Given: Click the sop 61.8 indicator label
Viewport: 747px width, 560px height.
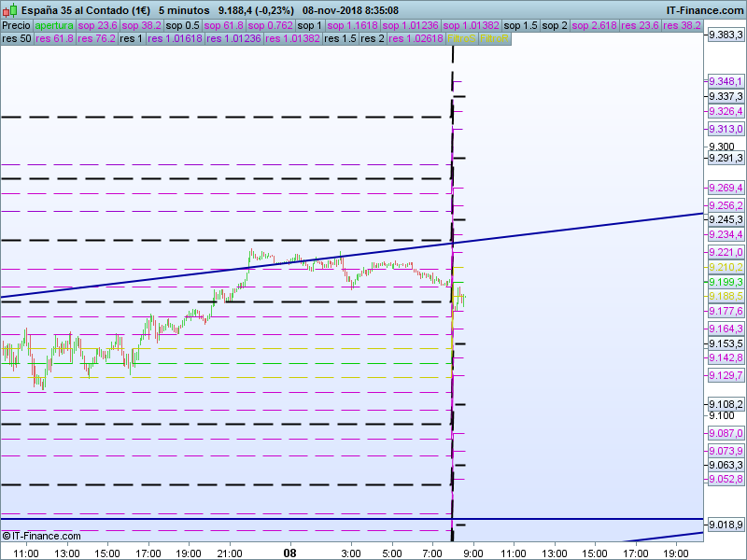Looking at the screenshot, I should pyautogui.click(x=225, y=25).
